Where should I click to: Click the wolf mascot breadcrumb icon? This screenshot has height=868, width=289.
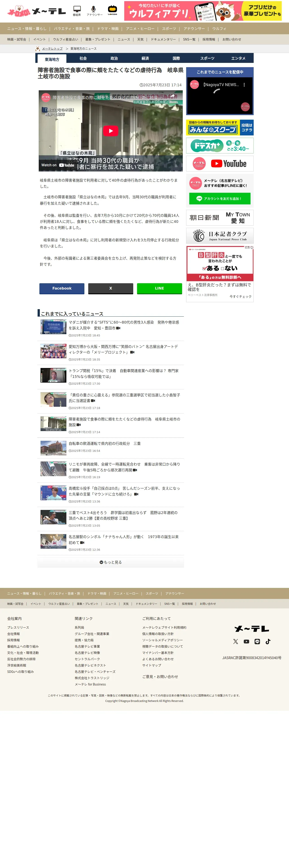click(x=38, y=49)
